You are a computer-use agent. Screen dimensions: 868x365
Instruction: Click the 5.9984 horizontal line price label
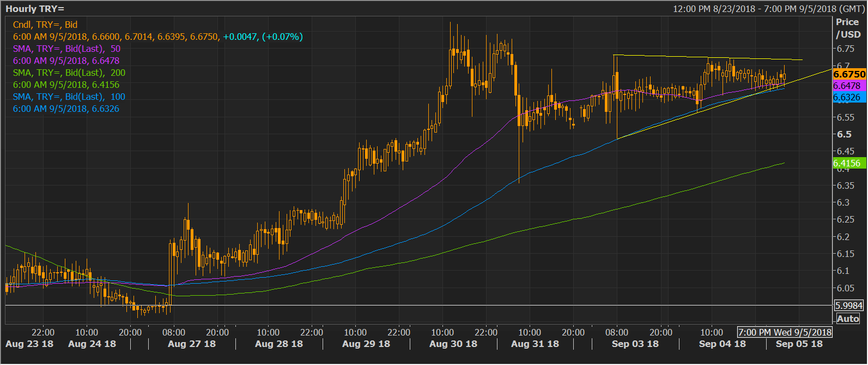tap(848, 306)
